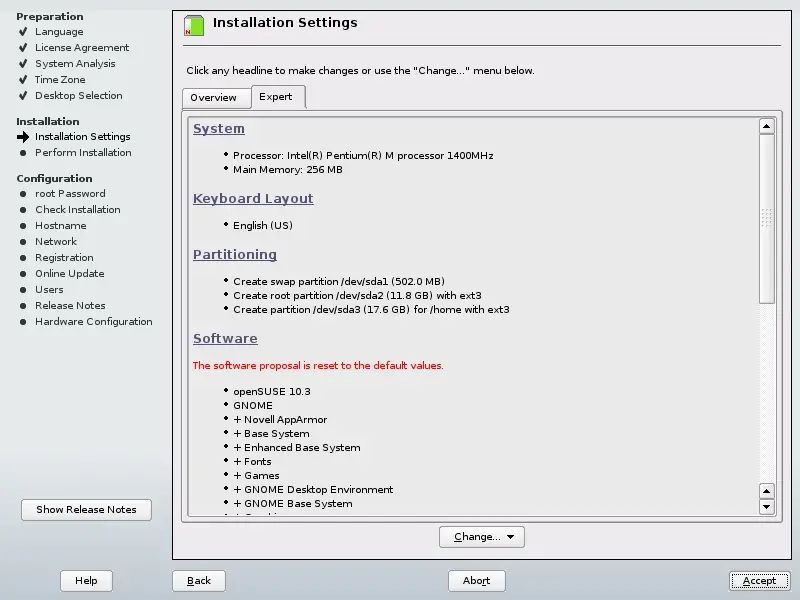800x600 pixels.
Task: Click the Novell AppArmor entry
Action: (x=280, y=420)
